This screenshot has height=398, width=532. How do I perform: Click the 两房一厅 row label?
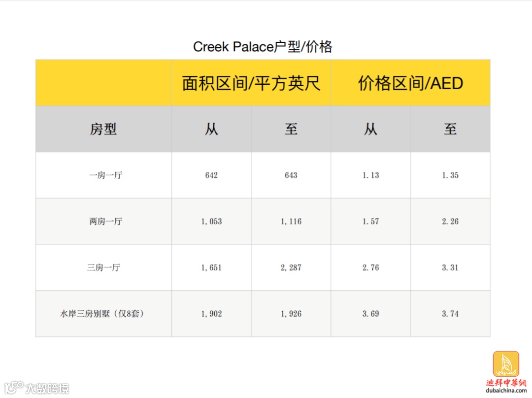point(105,222)
